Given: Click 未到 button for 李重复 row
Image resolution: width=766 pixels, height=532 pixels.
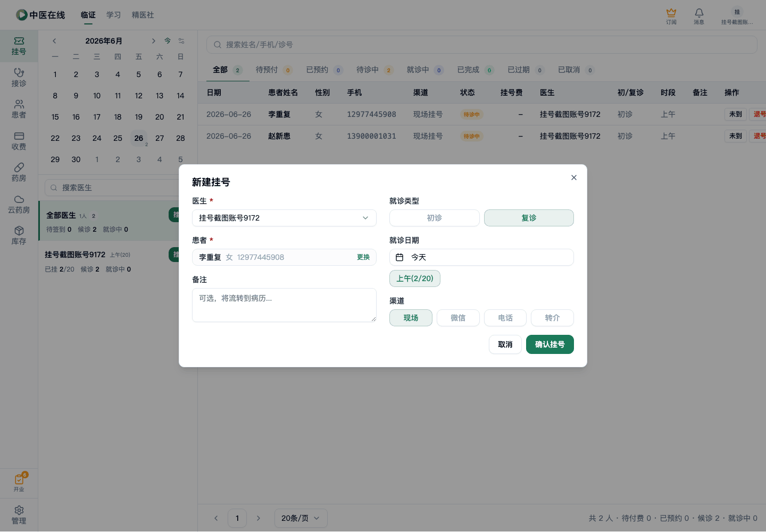Looking at the screenshot, I should coord(736,114).
